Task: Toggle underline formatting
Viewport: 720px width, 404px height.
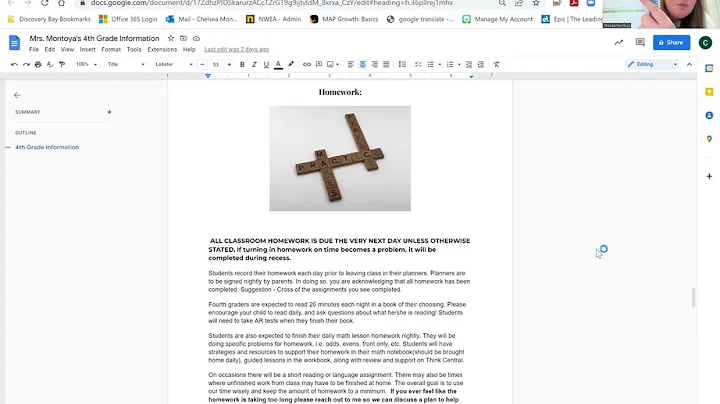Action: [266, 64]
